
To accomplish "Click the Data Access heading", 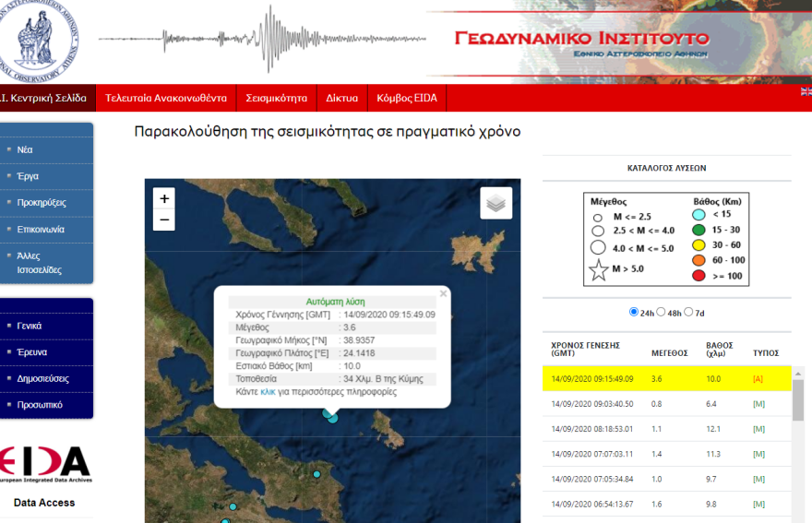I will [44, 503].
